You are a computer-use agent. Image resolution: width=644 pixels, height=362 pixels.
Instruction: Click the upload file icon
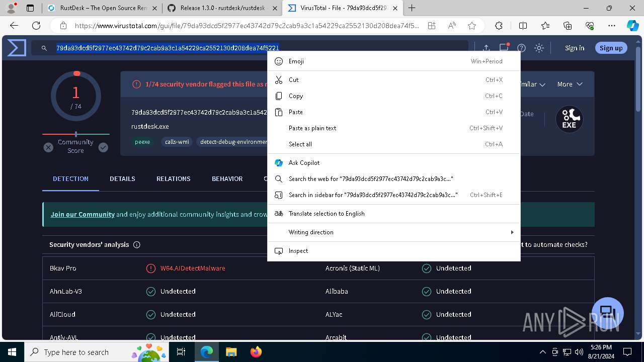[x=486, y=48]
